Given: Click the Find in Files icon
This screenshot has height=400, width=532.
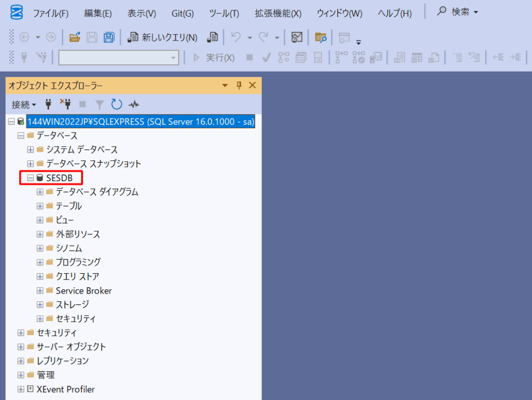Looking at the screenshot, I should 321,37.
